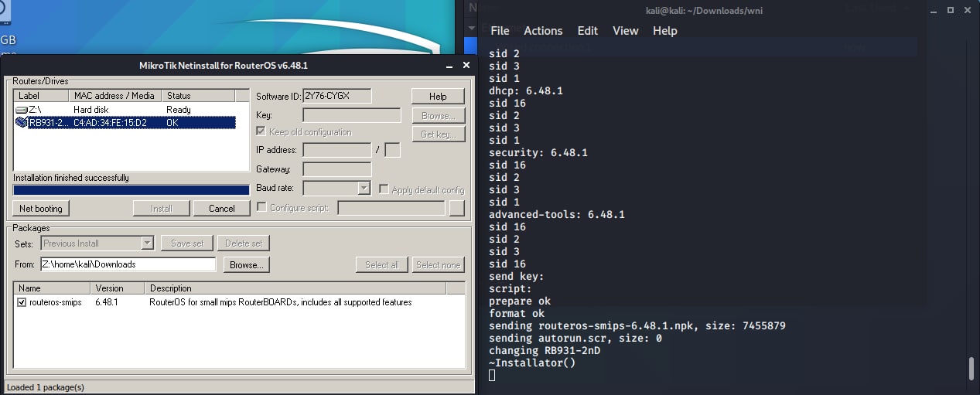Screen dimensions: 980x395
Task: Click the routeros-smips package description text
Action: pyautogui.click(x=281, y=302)
